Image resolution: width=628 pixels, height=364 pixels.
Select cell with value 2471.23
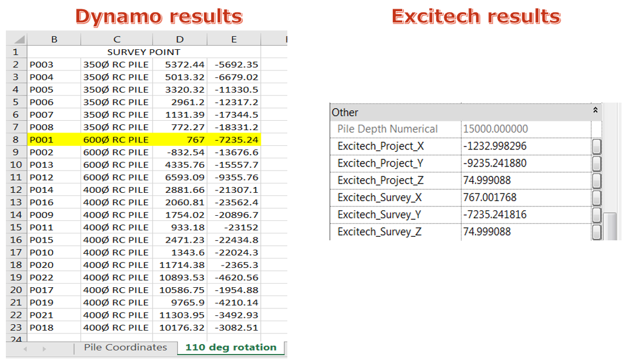(180, 240)
